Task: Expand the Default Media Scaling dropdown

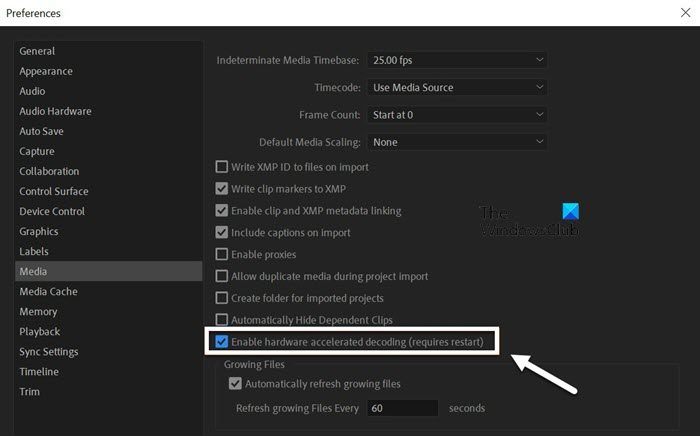Action: 458,142
